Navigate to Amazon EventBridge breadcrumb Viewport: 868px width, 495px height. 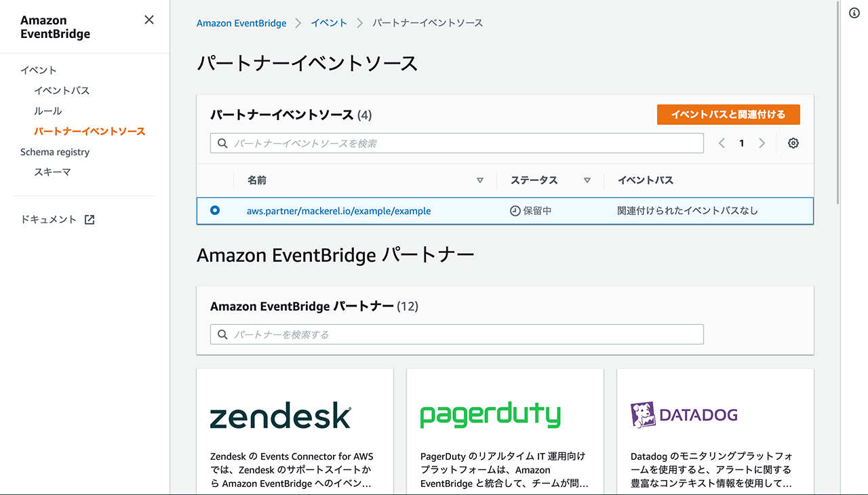(241, 23)
